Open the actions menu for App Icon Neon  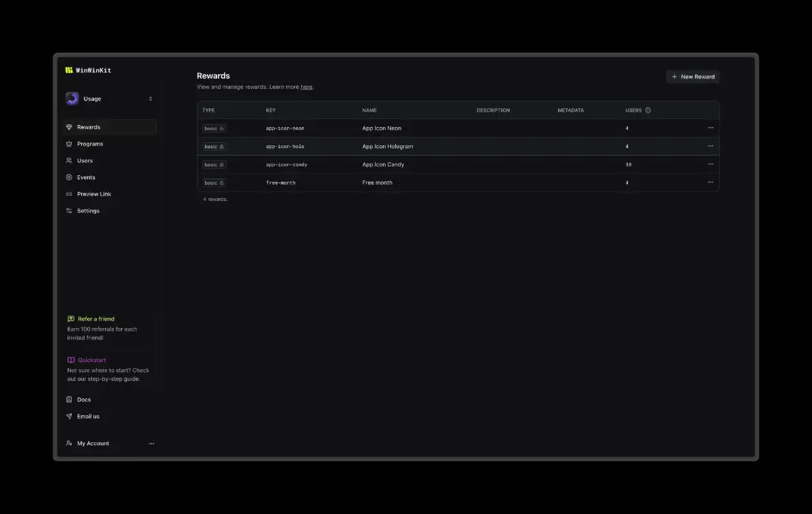click(710, 127)
